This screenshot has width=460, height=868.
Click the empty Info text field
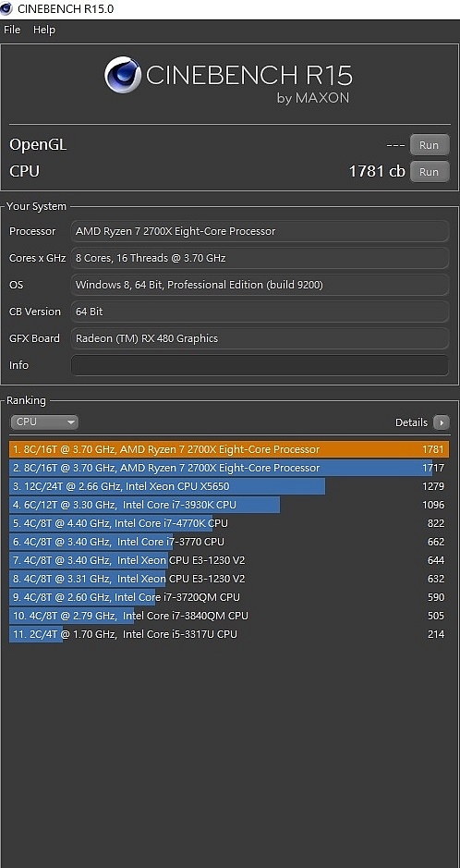260,365
